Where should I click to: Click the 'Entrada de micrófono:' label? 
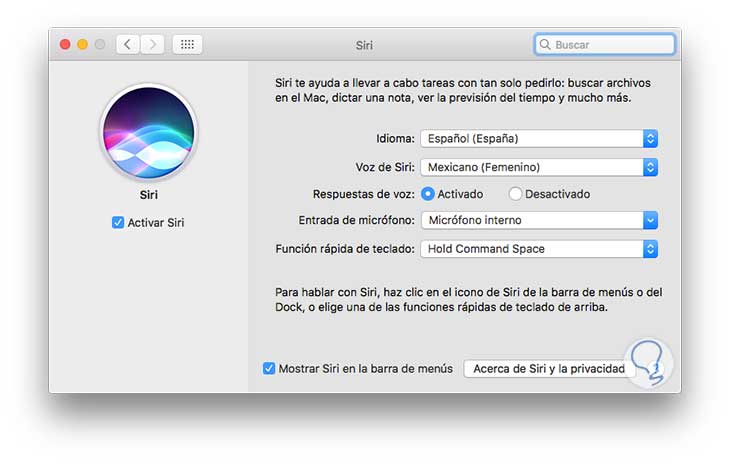tap(356, 220)
